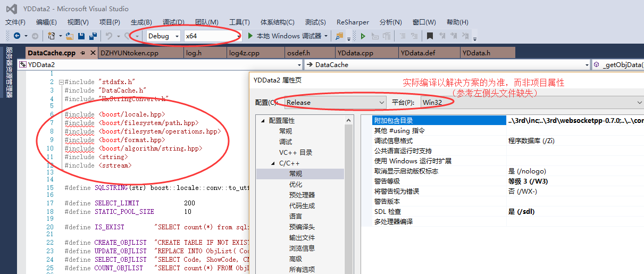Select 常规 under 配置属性 in tree
The width and height of the screenshot is (644, 274).
pos(285,131)
